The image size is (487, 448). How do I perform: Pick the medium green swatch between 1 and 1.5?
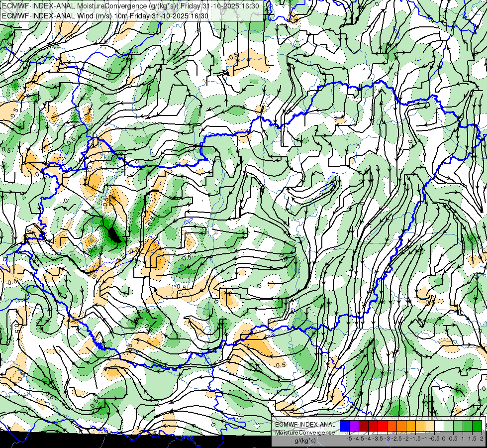[x=468, y=426]
